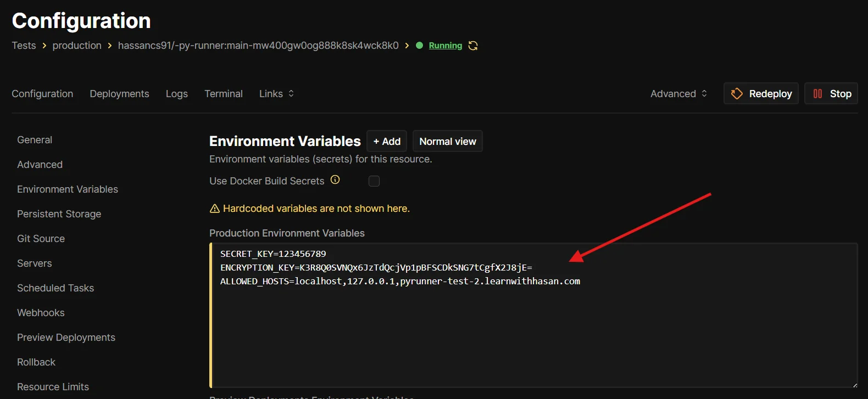Open the Advanced dropdown menu
Screen dimensions: 868x399
tap(679, 94)
